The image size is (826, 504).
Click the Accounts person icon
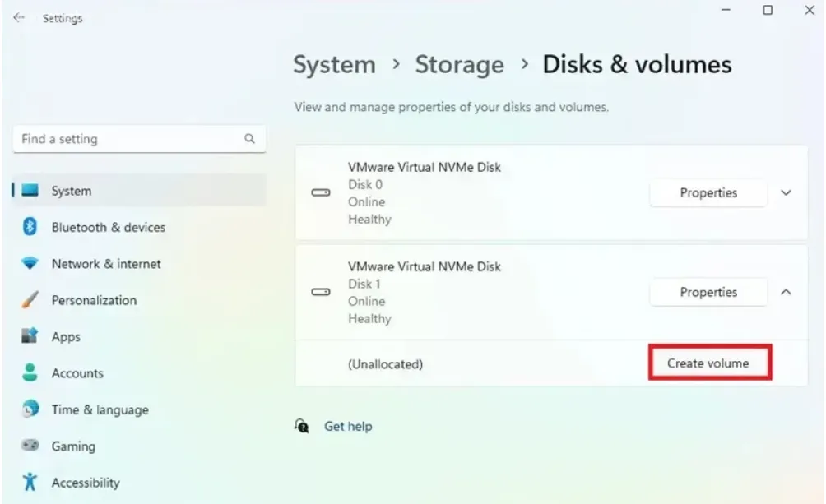pyautogui.click(x=30, y=372)
